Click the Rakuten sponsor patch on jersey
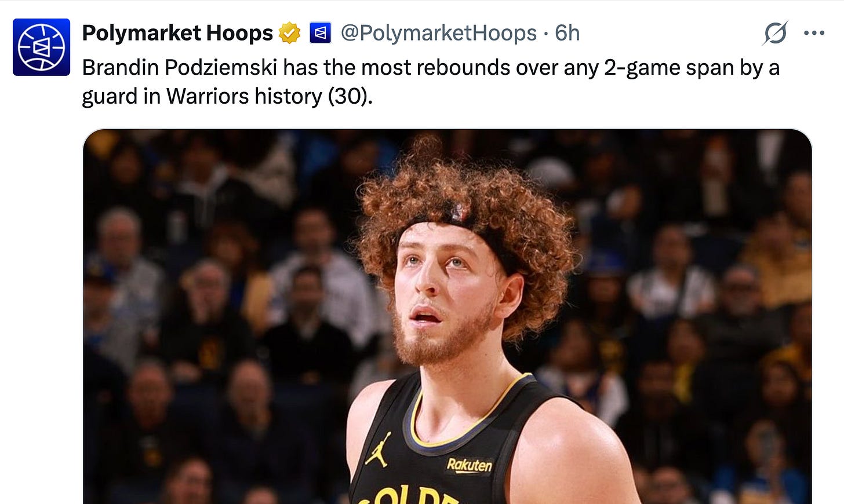Viewport: 844px width, 504px height. coord(470,465)
